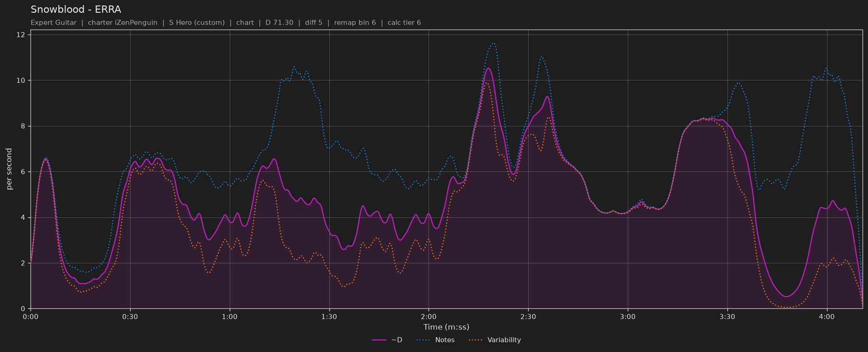Click the '4' y-axis tick label
The height and width of the screenshot is (352, 868).
[x=23, y=218]
